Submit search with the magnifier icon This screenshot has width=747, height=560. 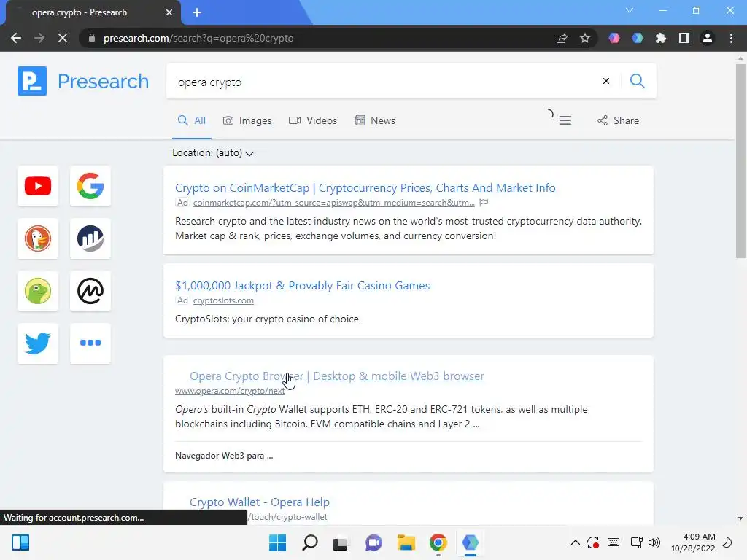point(637,81)
